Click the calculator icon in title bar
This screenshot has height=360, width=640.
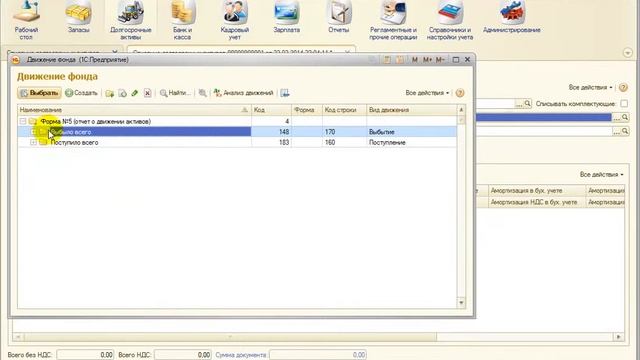386,60
